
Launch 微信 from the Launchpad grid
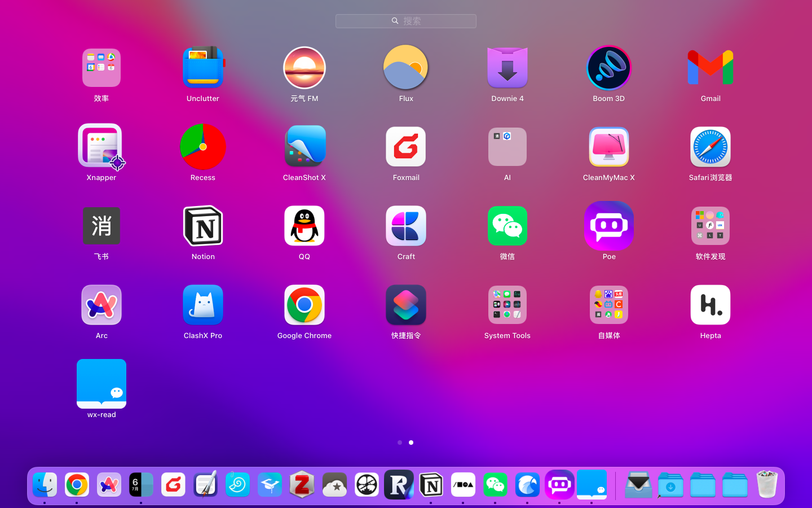coord(507,226)
